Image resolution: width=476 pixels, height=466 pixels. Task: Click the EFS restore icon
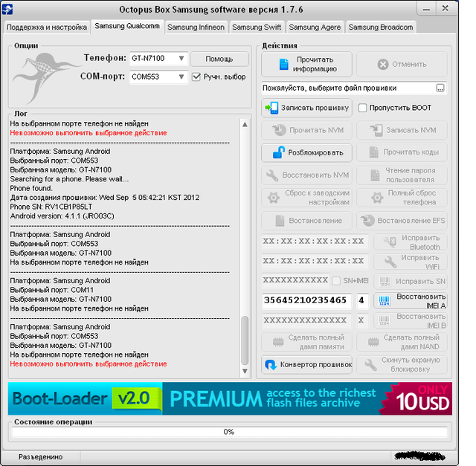367,221
